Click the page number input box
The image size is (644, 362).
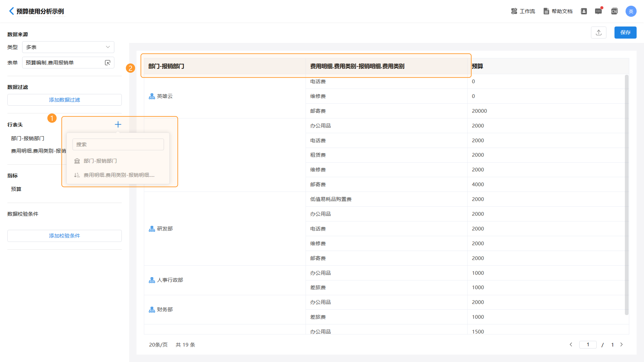point(588,345)
